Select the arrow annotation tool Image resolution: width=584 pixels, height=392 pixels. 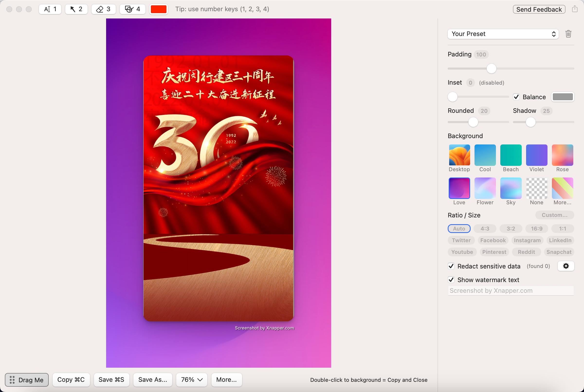tap(76, 9)
